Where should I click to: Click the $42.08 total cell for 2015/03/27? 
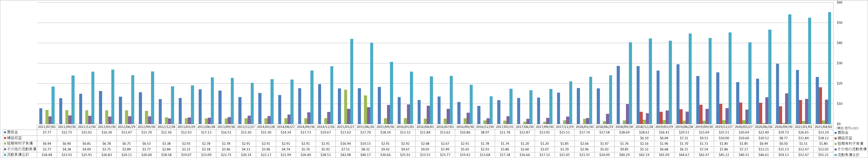pos(345,155)
